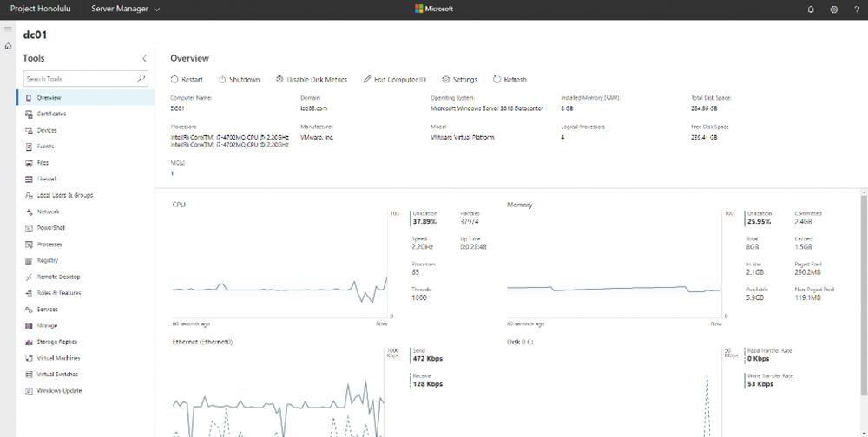Screen dimensions: 868x437
Task: Click the dc01 server heading
Action: (x=35, y=35)
